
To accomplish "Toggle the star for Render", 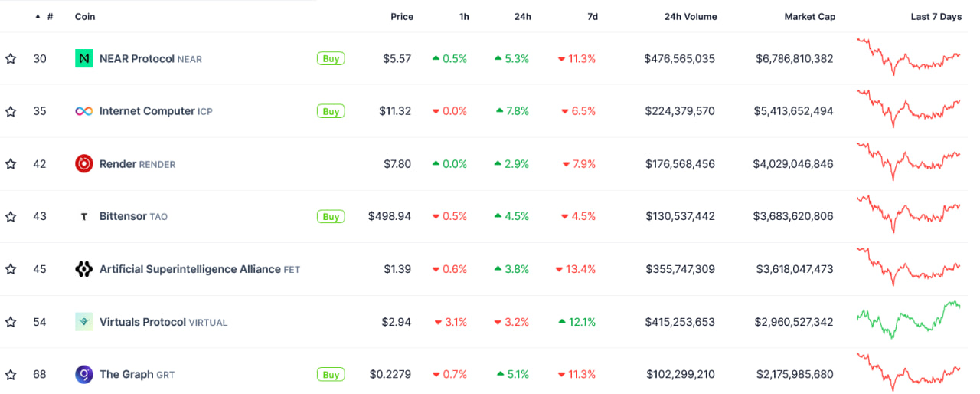I will (11, 163).
